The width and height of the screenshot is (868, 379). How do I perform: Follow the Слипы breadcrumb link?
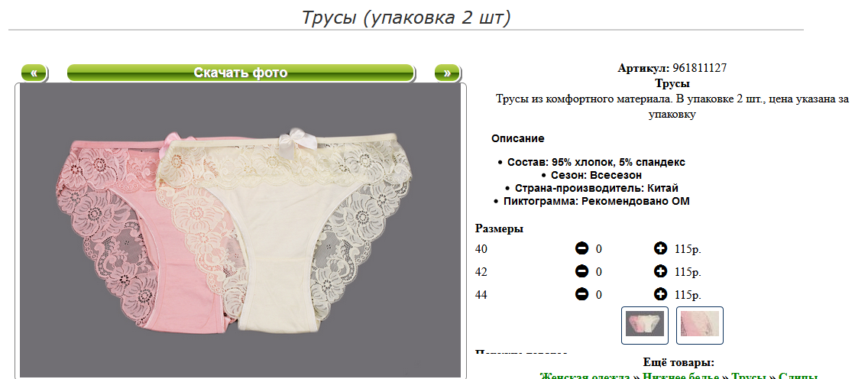(x=798, y=376)
